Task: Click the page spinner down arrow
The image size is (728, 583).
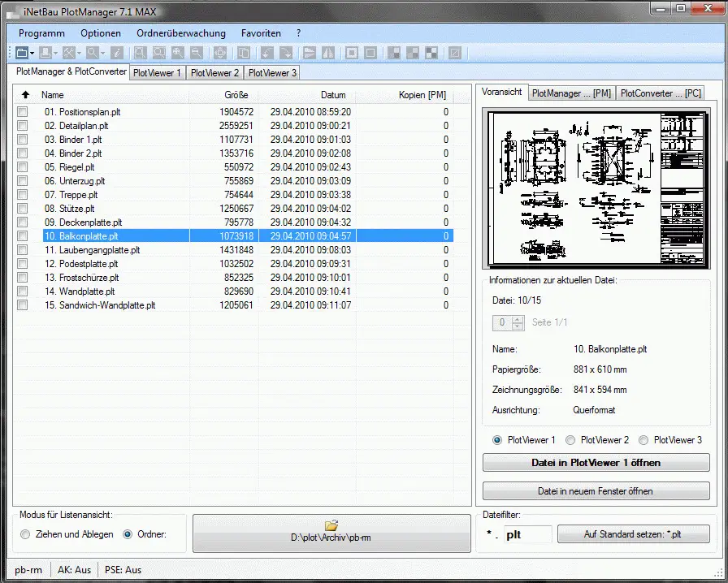Action: point(518,326)
